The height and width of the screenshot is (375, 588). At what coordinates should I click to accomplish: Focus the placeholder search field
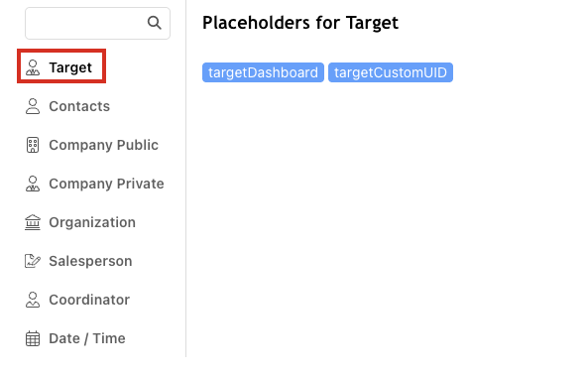point(97,23)
